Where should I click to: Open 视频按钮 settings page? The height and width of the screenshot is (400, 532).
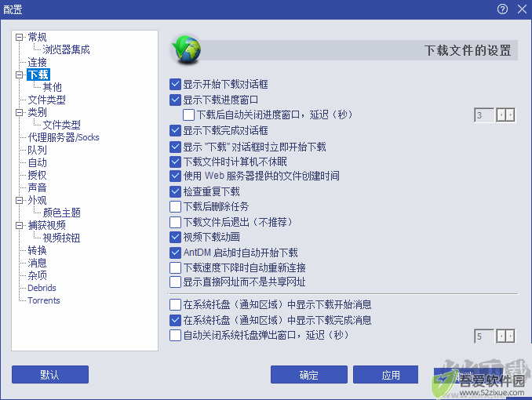[61, 238]
